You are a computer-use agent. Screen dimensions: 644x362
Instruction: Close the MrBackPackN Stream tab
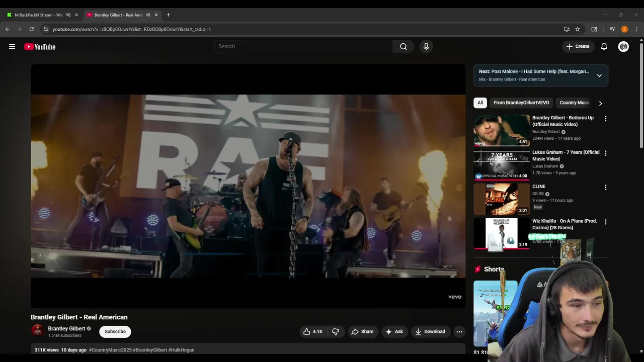click(x=76, y=15)
